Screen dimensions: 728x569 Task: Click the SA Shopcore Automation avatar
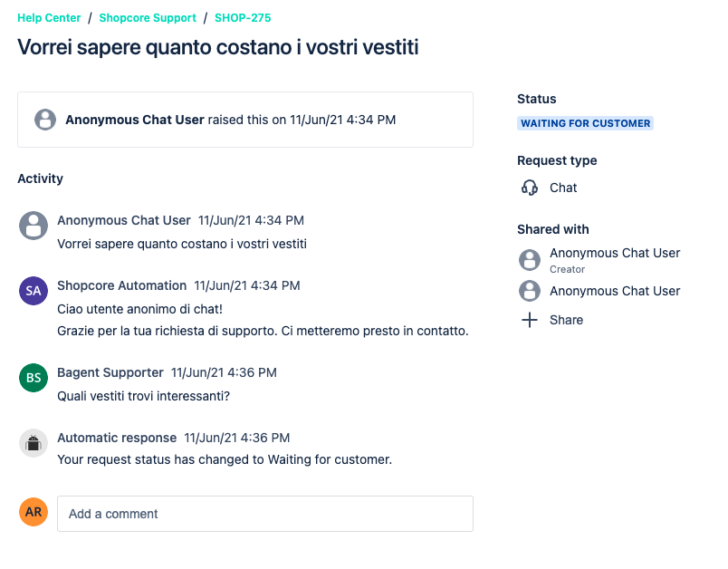coord(34,291)
